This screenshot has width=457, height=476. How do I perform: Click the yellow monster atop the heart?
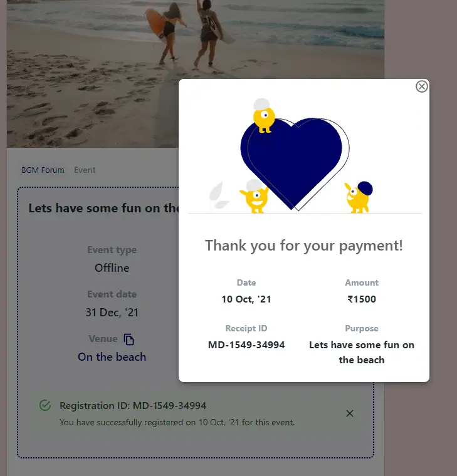264,116
